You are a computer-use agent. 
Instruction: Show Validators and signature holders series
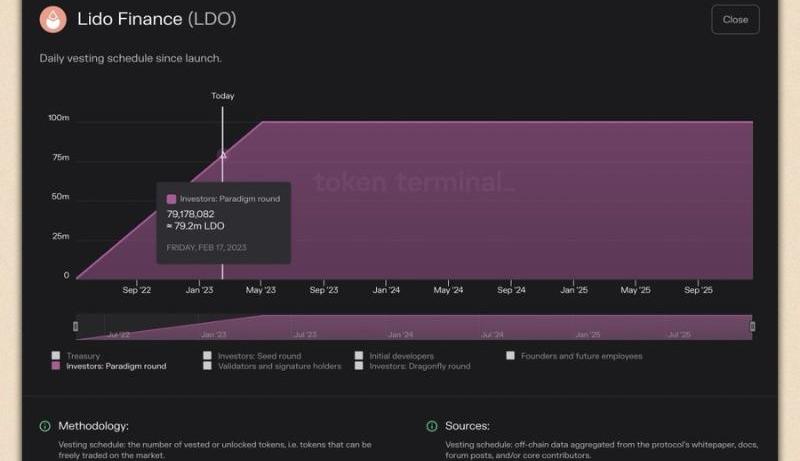(208, 367)
